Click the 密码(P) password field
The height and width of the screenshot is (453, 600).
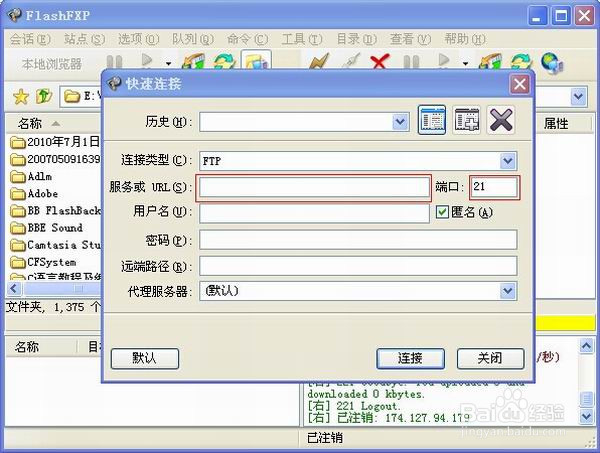coord(358,240)
